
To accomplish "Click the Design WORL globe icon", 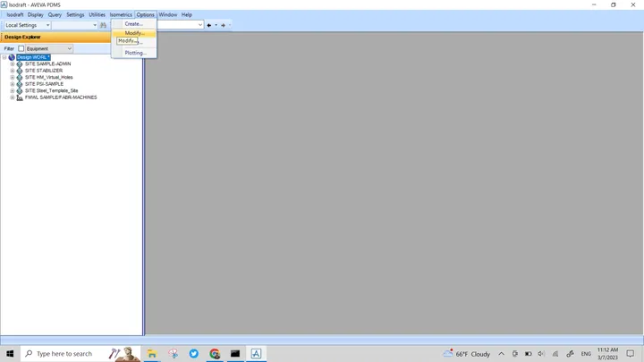I will [x=12, y=57].
